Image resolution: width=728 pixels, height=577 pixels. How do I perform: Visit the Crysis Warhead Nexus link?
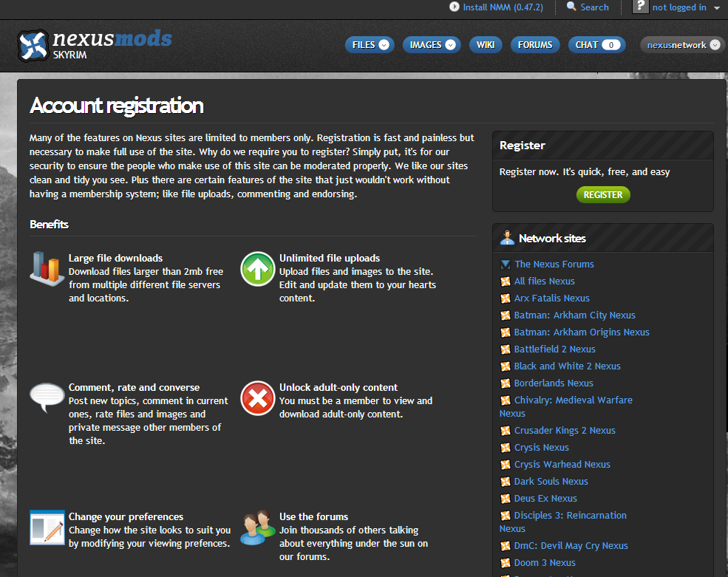tap(562, 464)
